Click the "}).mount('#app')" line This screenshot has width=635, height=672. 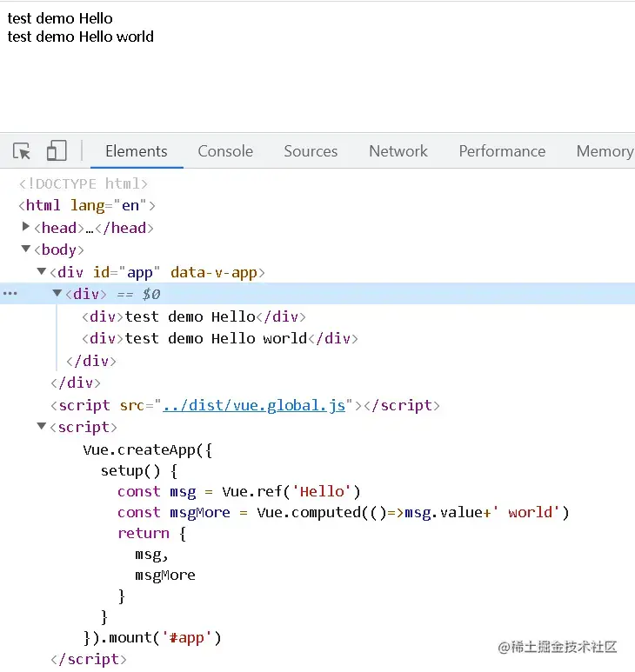point(152,638)
